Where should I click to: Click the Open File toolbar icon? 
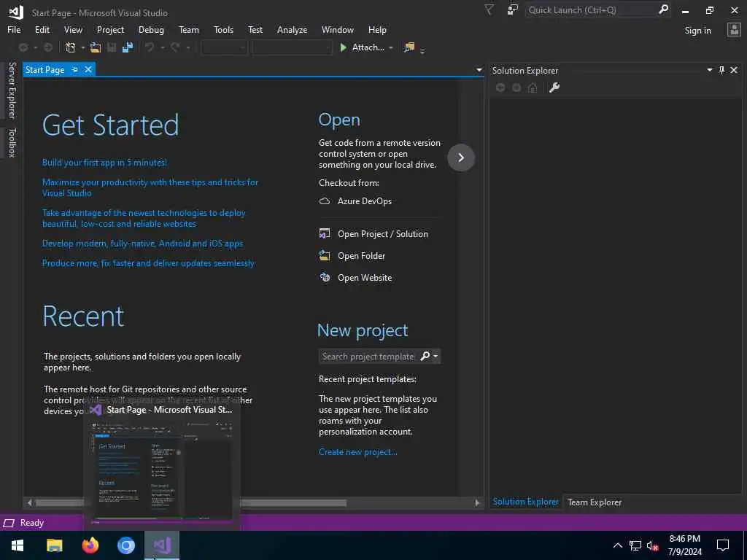[96, 47]
